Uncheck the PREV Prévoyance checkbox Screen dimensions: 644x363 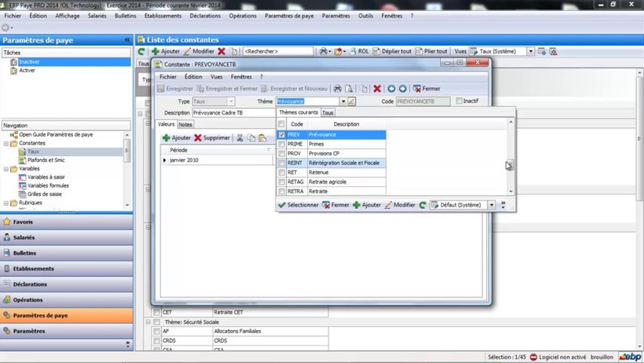click(281, 135)
